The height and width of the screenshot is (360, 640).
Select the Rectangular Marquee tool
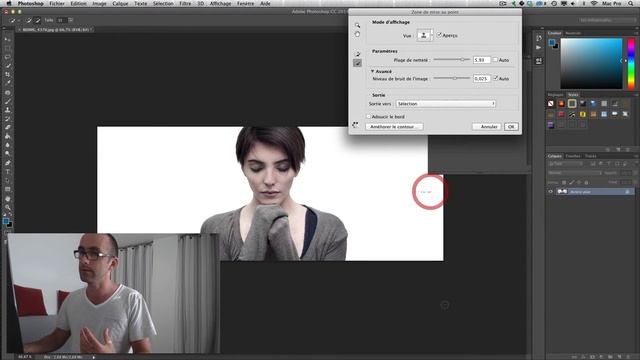click(7, 48)
